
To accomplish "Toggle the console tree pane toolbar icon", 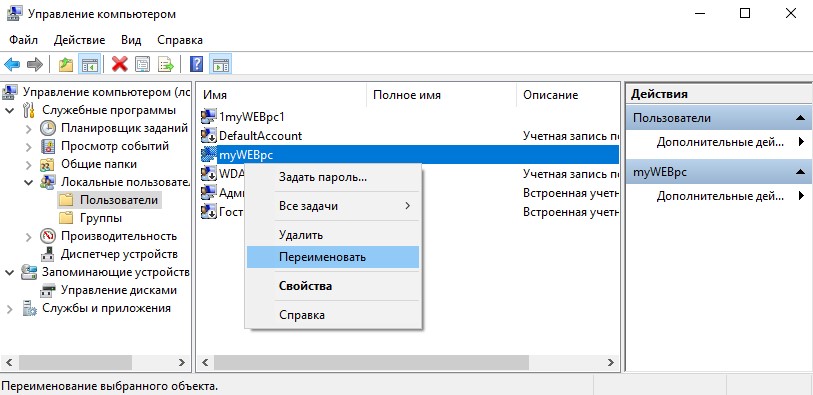I will (x=89, y=65).
